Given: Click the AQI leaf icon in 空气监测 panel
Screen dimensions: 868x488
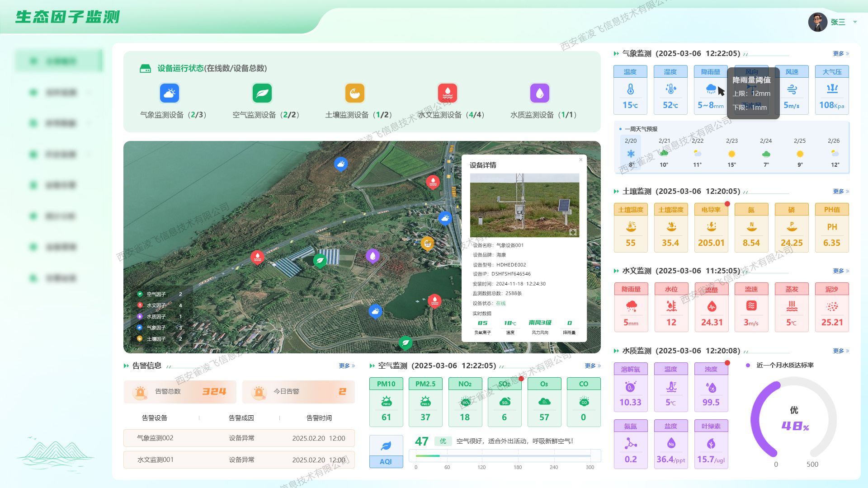Looking at the screenshot, I should point(386,446).
